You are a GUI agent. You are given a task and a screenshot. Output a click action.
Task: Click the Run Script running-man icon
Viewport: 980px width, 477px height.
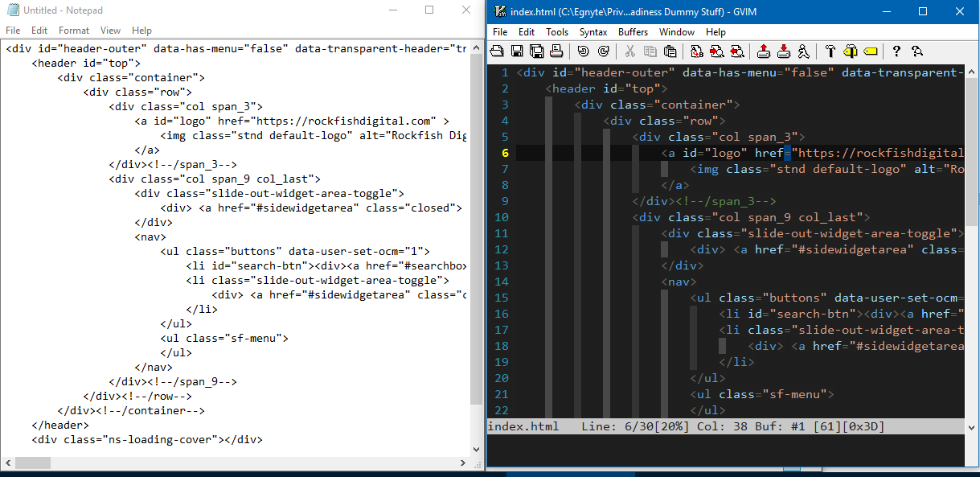(802, 51)
